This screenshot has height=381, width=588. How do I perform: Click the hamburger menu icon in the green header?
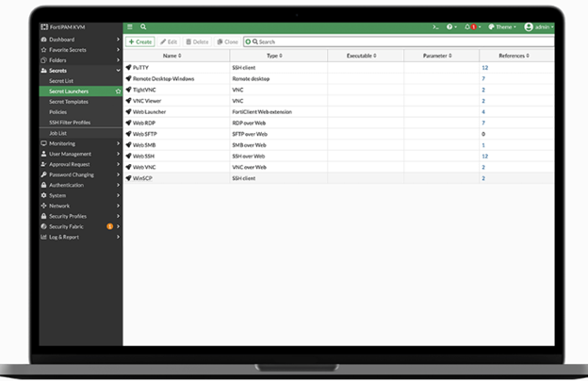coord(130,27)
